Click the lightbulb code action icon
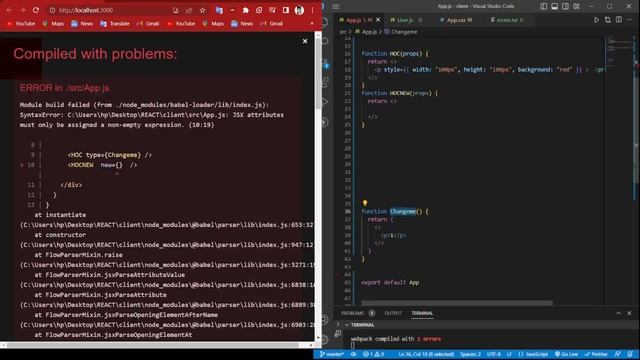 365,203
